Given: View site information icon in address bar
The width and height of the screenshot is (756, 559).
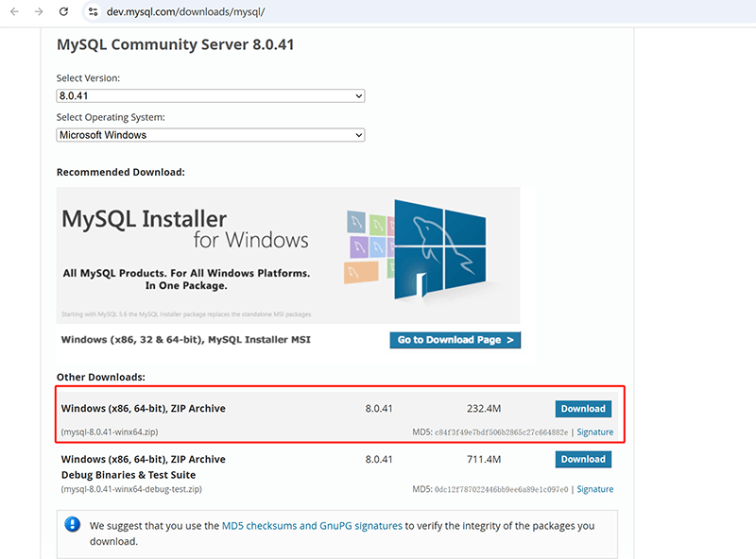Looking at the screenshot, I should coord(93,11).
